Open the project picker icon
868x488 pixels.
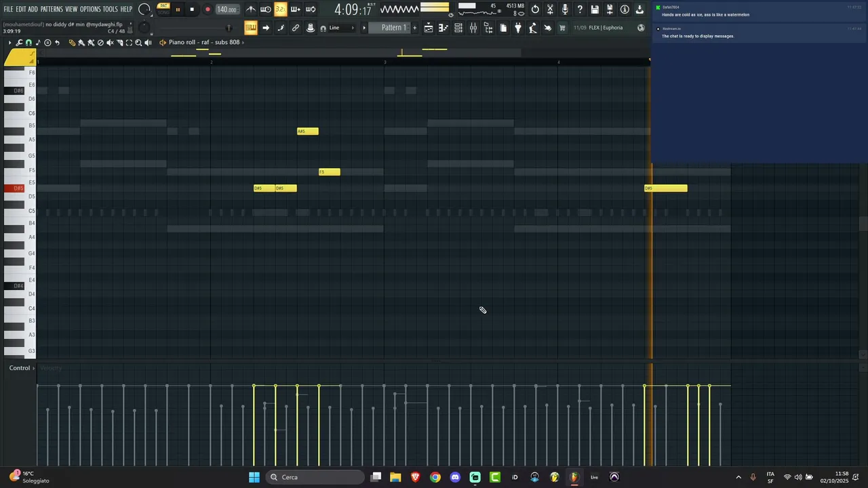503,28
